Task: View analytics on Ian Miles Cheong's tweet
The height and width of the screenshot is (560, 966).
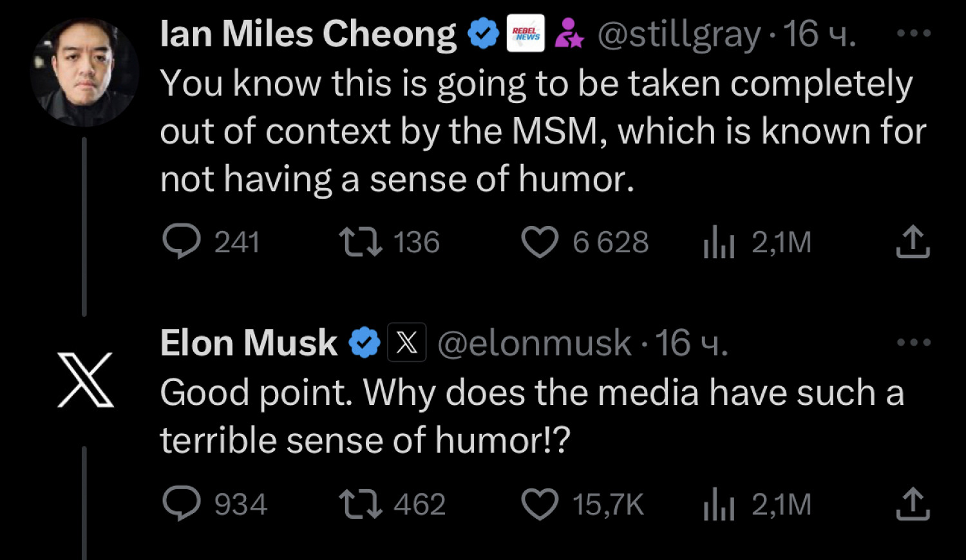Action: [719, 243]
